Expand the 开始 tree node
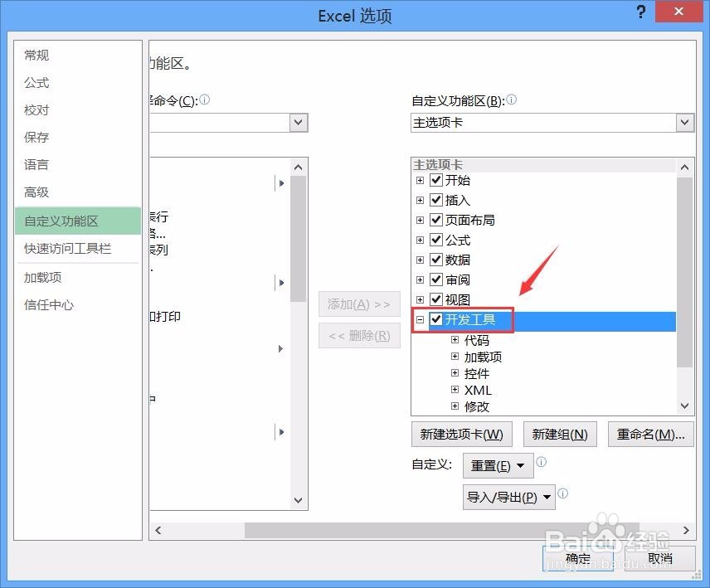The height and width of the screenshot is (588, 710). pos(421,180)
